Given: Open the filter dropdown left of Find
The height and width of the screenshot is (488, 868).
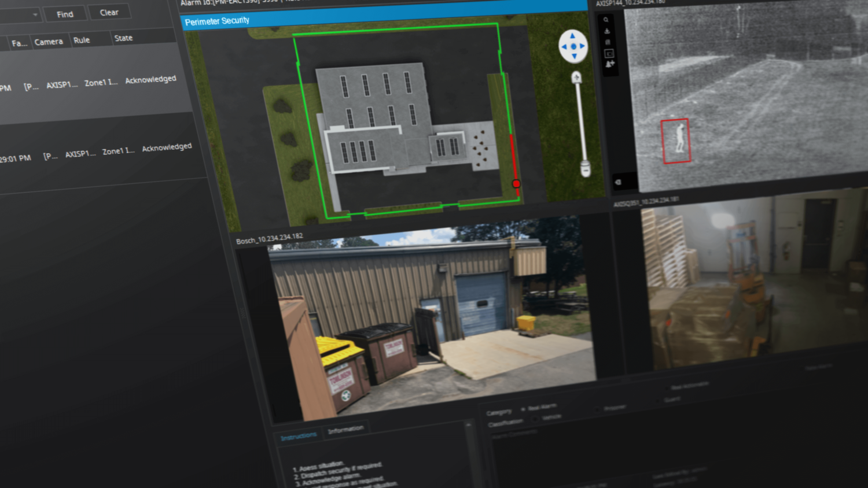Looking at the screenshot, I should coord(35,15).
